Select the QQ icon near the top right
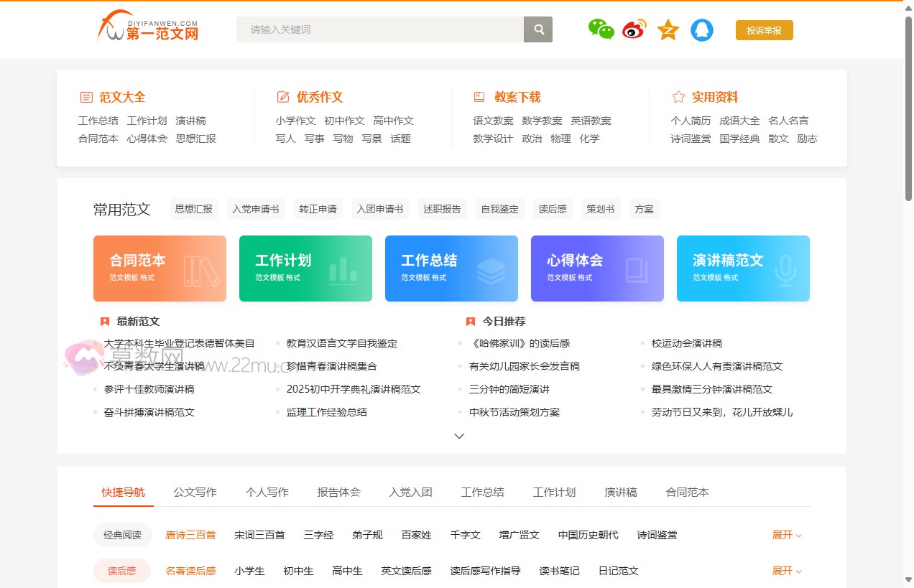Image resolution: width=914 pixels, height=588 pixels. [x=702, y=29]
